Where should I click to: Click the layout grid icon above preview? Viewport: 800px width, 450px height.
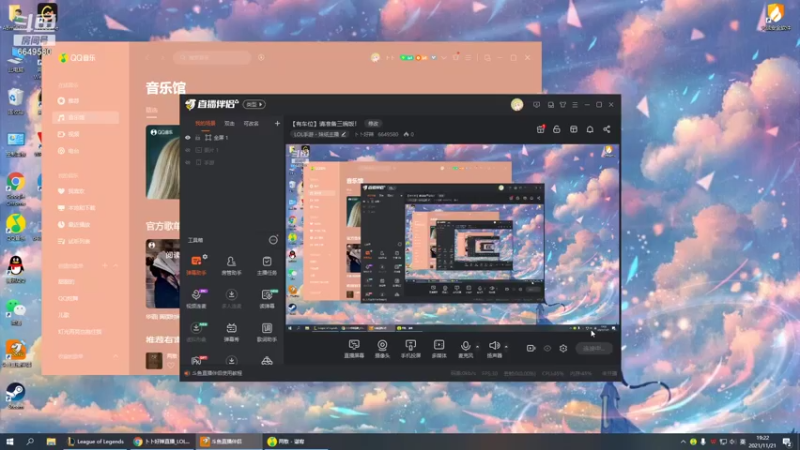[x=573, y=129]
